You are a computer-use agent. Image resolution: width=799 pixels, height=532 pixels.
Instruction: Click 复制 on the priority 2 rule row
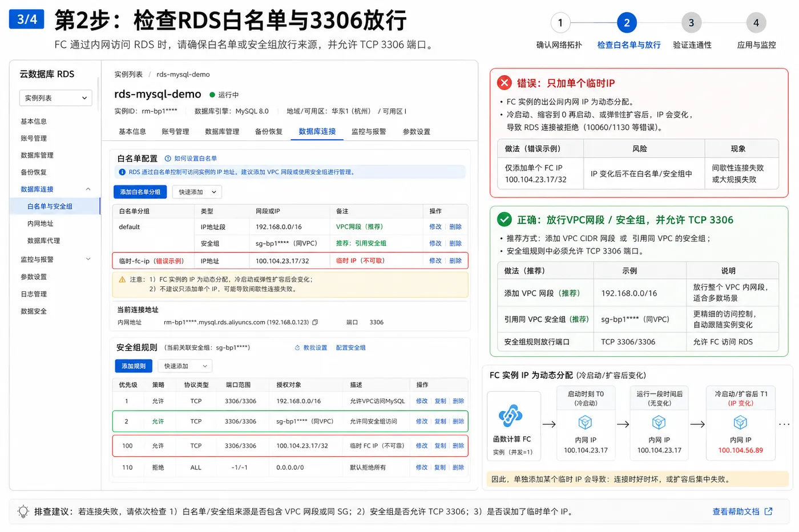[x=440, y=421]
